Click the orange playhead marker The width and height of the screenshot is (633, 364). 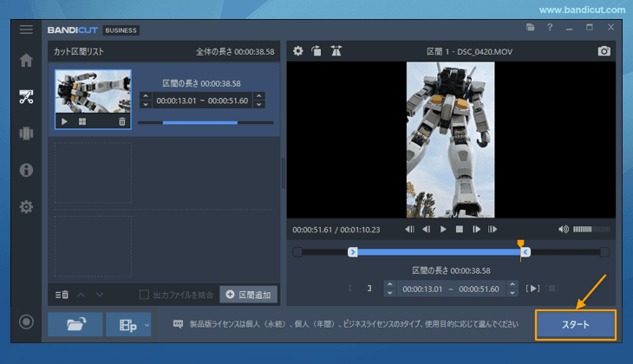pos(521,244)
